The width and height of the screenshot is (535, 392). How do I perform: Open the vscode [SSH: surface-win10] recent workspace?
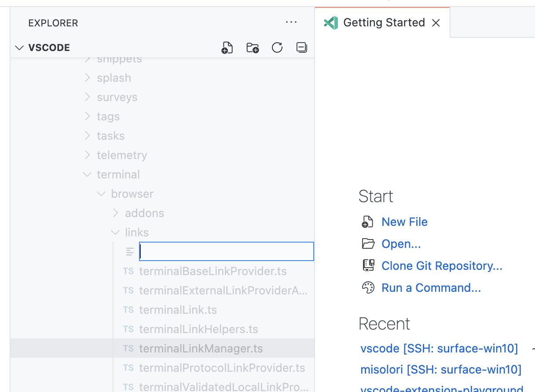pyautogui.click(x=439, y=348)
